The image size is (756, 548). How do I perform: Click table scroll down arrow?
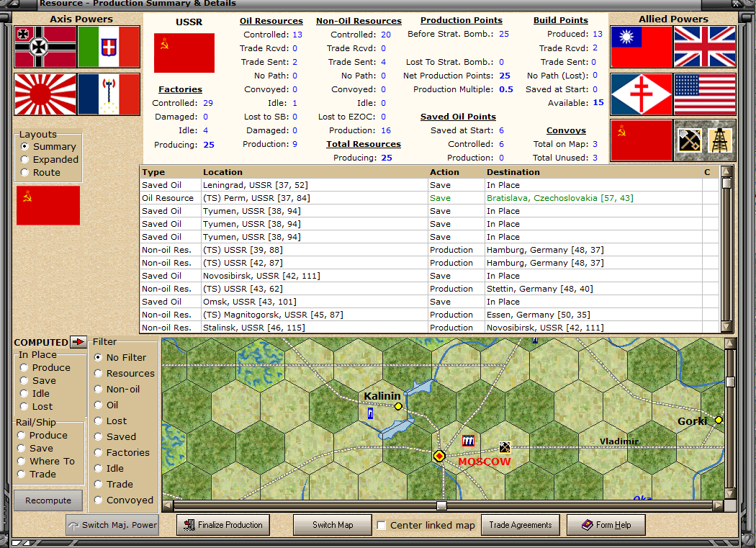726,327
